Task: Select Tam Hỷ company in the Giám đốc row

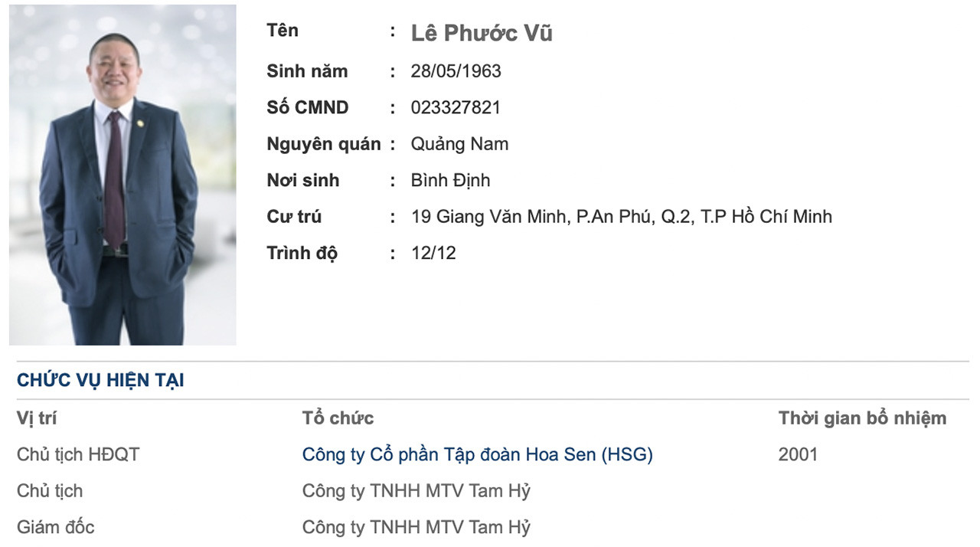Action: click(x=416, y=527)
